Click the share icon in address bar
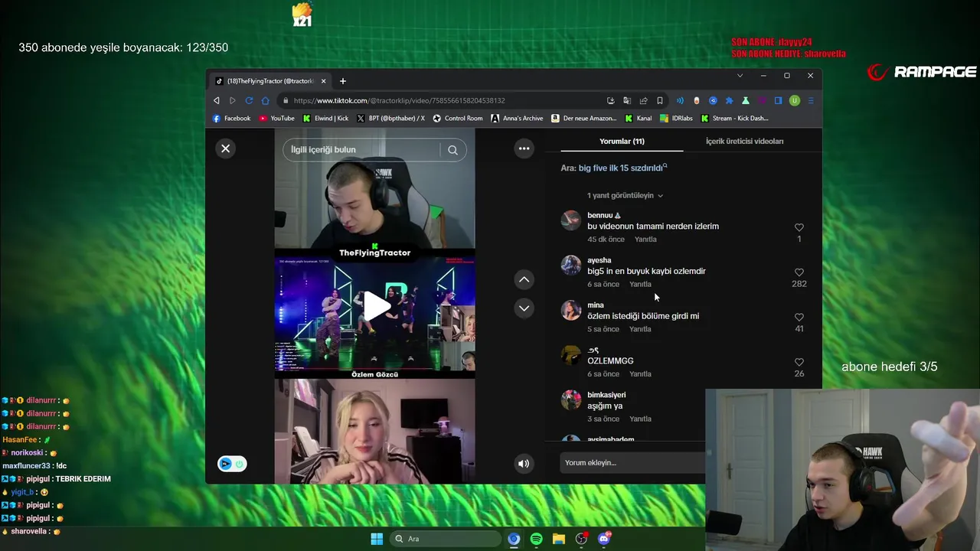The height and width of the screenshot is (551, 980). 643,100
